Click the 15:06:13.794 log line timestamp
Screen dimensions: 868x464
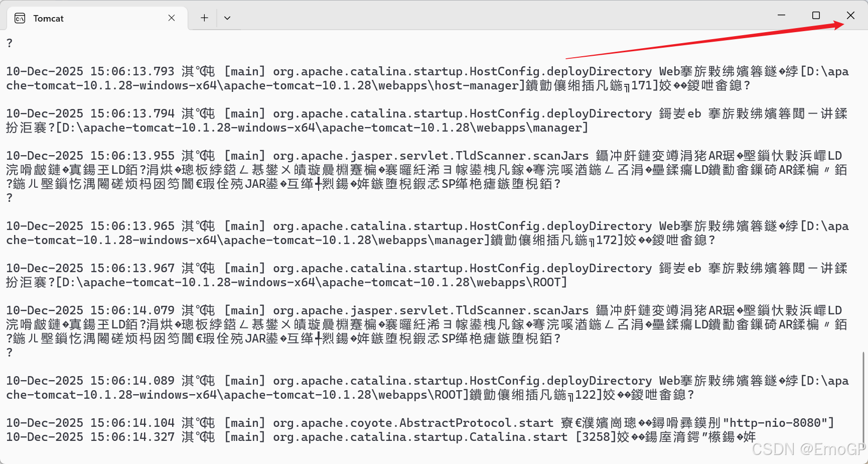click(90, 113)
